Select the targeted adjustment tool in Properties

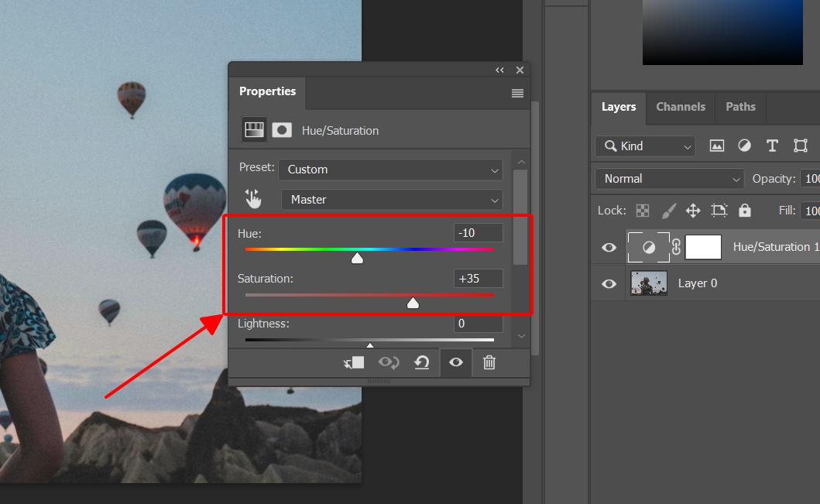(x=253, y=198)
